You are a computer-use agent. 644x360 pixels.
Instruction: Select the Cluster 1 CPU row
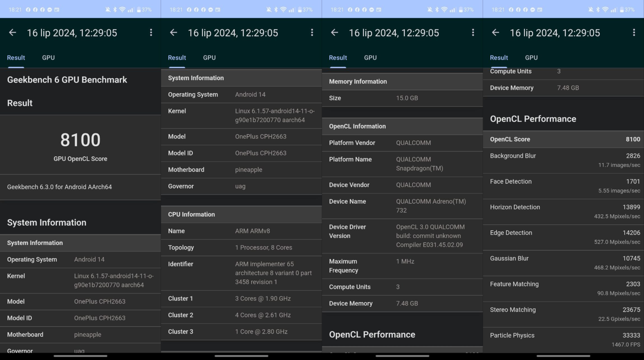click(241, 298)
